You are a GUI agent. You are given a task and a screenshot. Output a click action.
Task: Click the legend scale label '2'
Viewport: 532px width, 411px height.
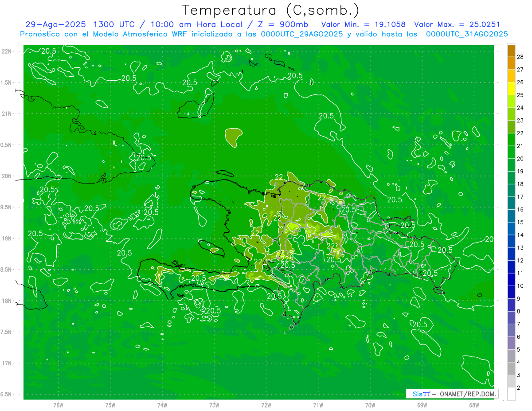[x=519, y=388]
